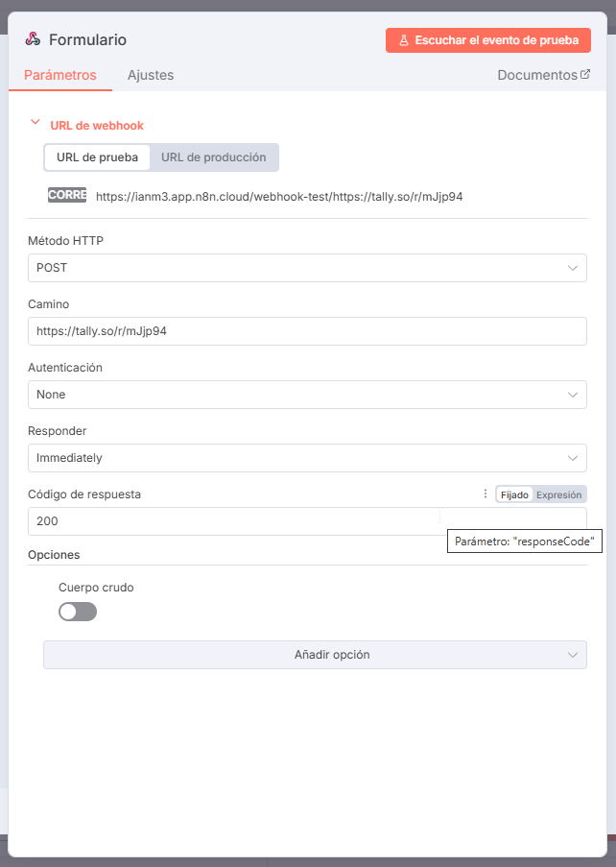
Task: Toggle the Cuerpo crudo switch
Action: pyautogui.click(x=78, y=612)
